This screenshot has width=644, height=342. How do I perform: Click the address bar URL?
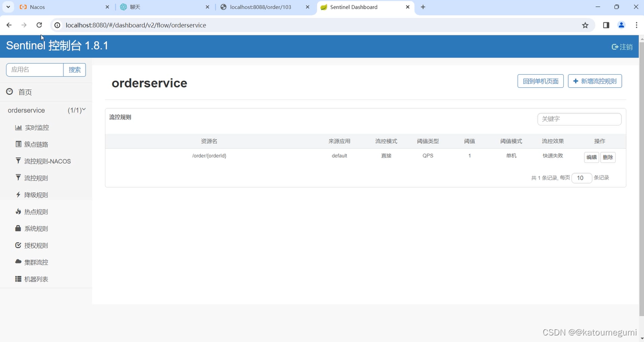coord(136,25)
